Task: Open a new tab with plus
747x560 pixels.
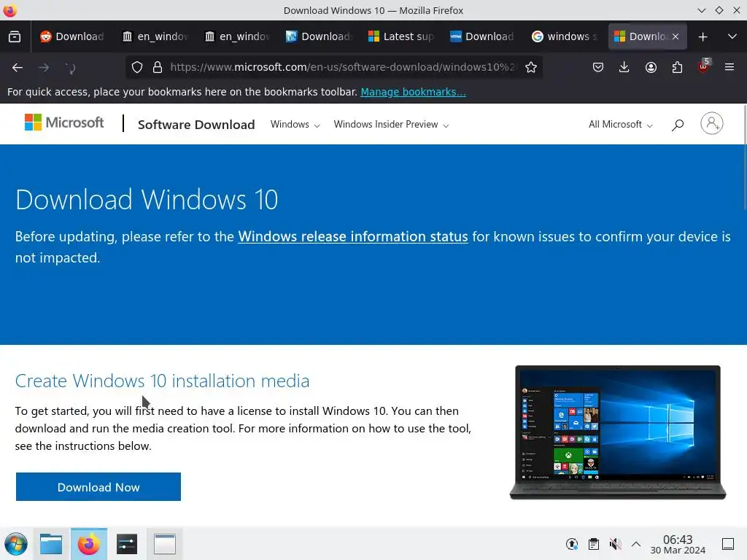Action: click(703, 36)
